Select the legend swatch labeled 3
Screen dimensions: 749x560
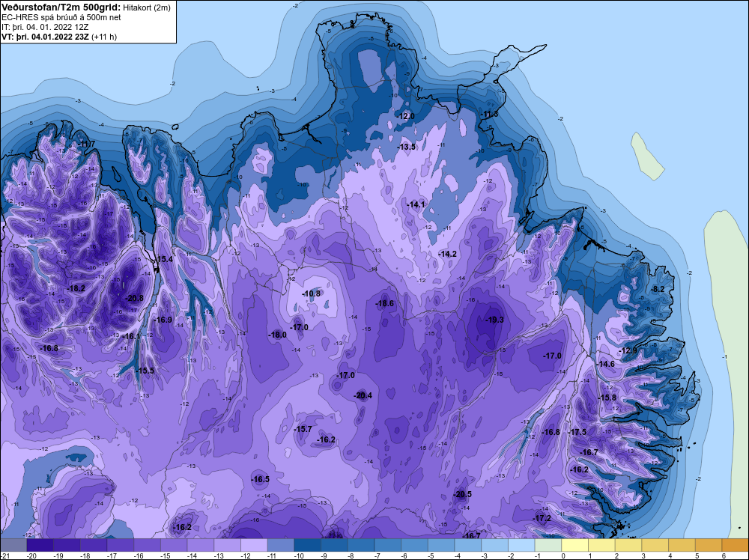click(655, 544)
